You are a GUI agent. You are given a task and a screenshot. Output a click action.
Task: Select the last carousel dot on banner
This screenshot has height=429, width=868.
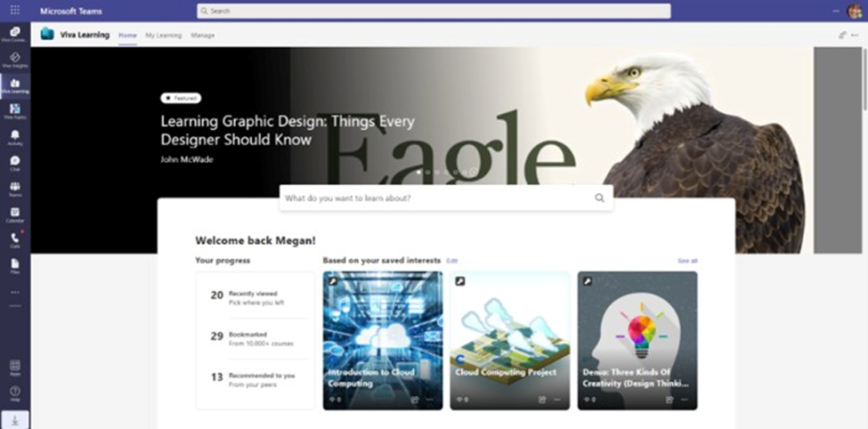point(474,172)
